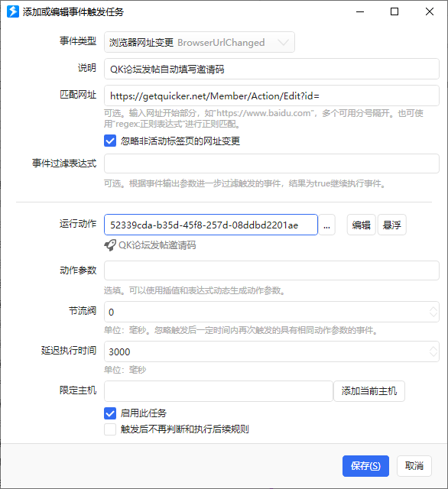448x489 pixels.
Task: Open the 浏览器网址变更 BrowserUrlChanged combo box
Action: 200,42
